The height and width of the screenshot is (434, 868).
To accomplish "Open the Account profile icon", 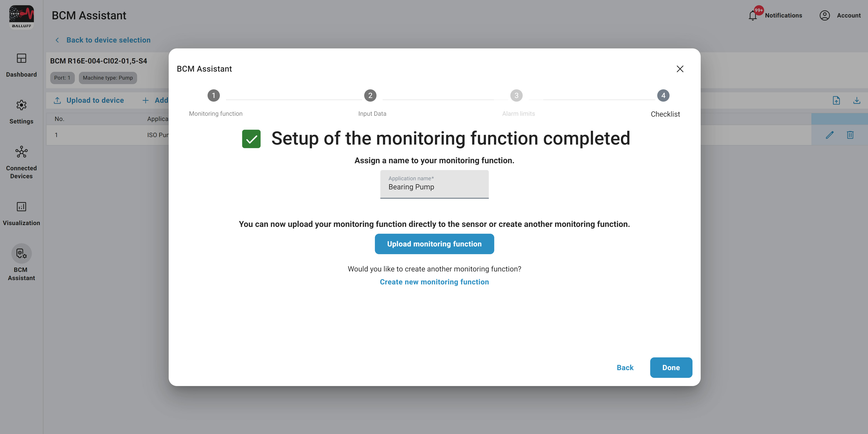I will [824, 15].
